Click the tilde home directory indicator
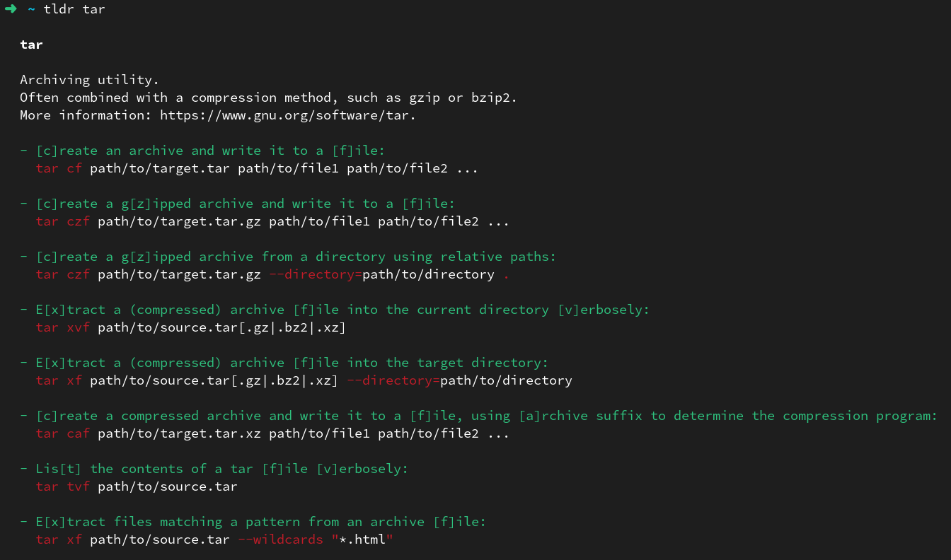 coord(32,9)
